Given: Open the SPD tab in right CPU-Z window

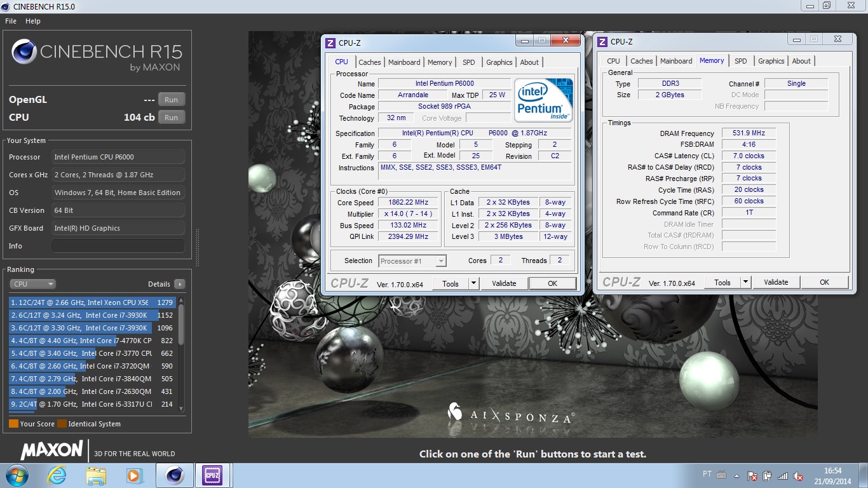Looking at the screenshot, I should tap(741, 61).
